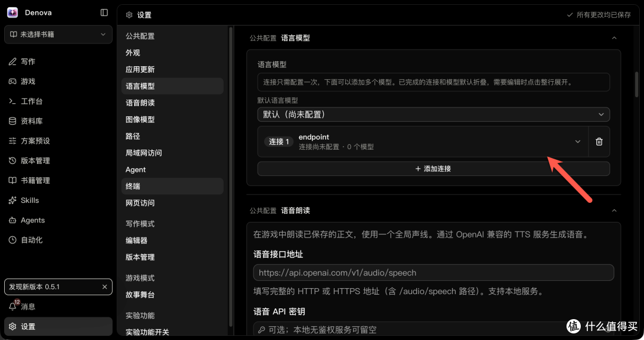This screenshot has width=644, height=340.
Task: Click the 连接尚未配置 · 0 个模型 text
Action: [336, 147]
